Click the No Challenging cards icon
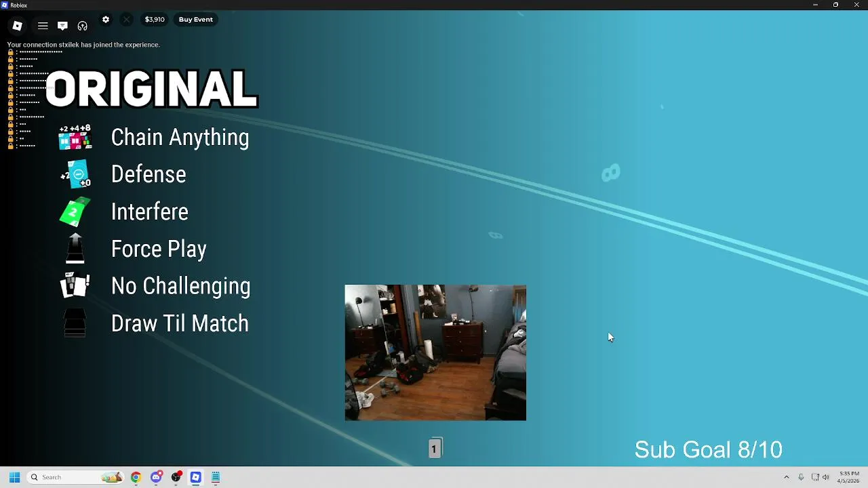Screen dimensions: 868x488 [75, 285]
